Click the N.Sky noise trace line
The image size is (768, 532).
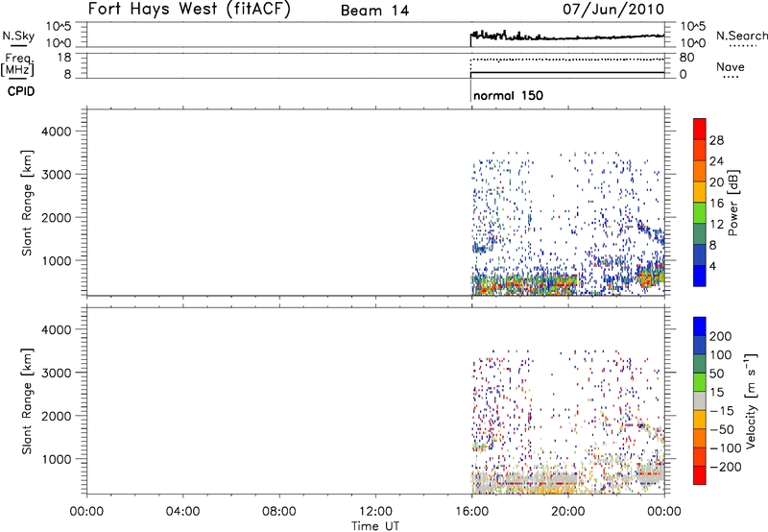567,36
